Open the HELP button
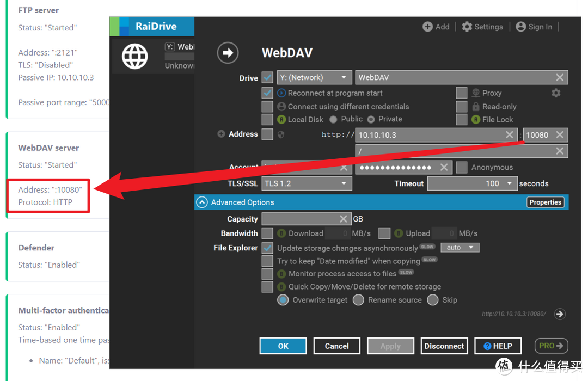The width and height of the screenshot is (588, 381). [x=498, y=346]
